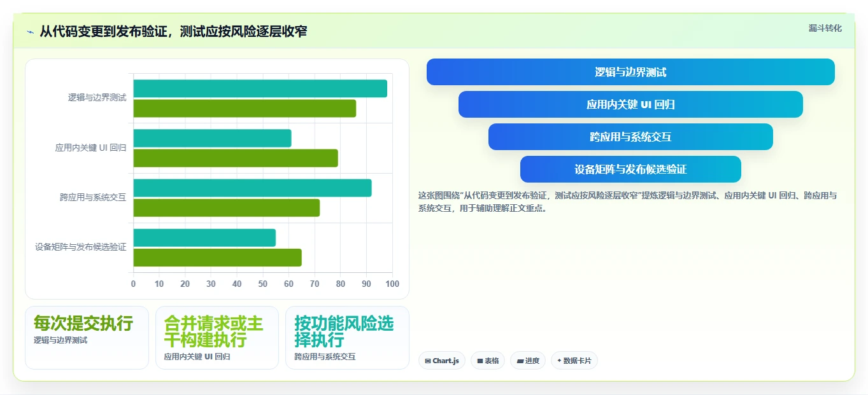Image resolution: width=868 pixels, height=395 pixels.
Task: Click the teal bar for 应用内关键 UI 回归
Action: 212,138
